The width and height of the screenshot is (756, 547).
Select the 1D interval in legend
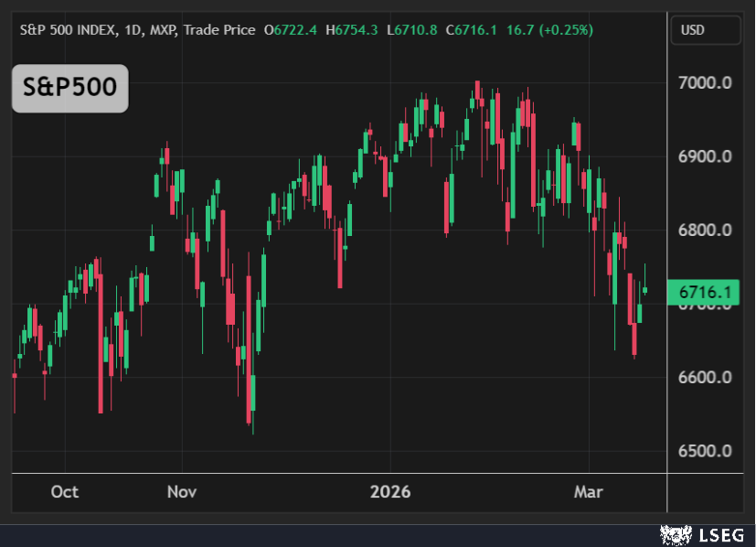click(x=135, y=30)
